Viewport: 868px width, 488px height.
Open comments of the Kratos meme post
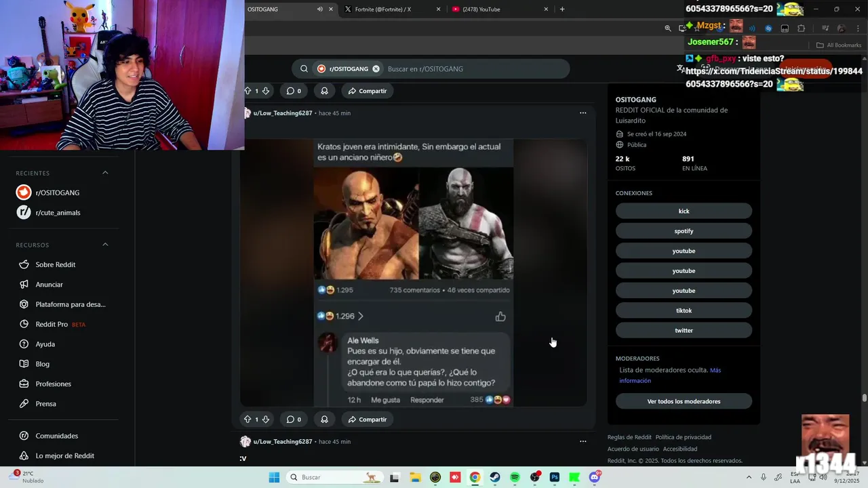[x=294, y=420]
